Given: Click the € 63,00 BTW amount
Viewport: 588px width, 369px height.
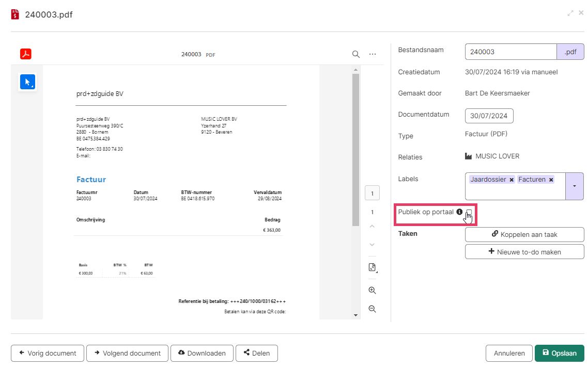Looking at the screenshot, I should point(147,273).
